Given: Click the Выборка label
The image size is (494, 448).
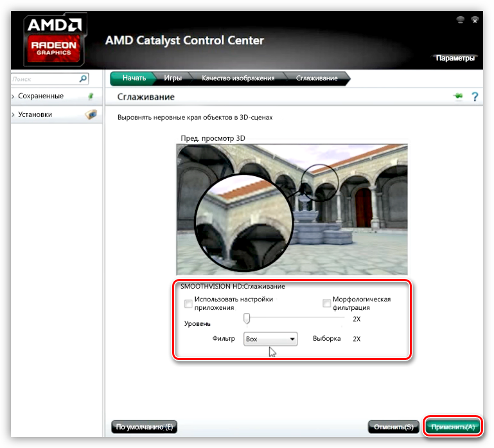Looking at the screenshot, I should pyautogui.click(x=327, y=338).
